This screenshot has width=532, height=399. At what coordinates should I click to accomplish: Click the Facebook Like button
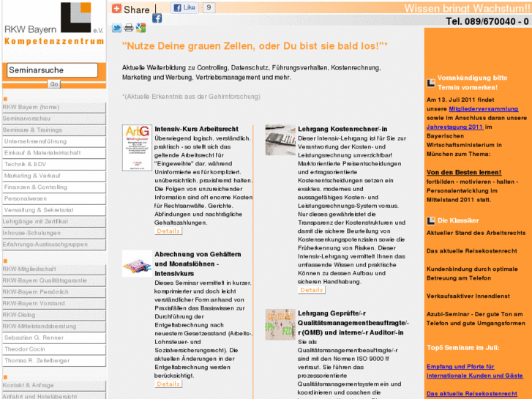pos(184,7)
